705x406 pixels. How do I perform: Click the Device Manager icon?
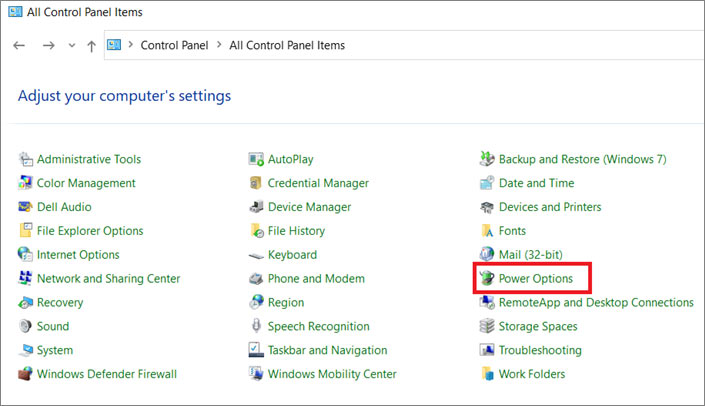click(256, 207)
